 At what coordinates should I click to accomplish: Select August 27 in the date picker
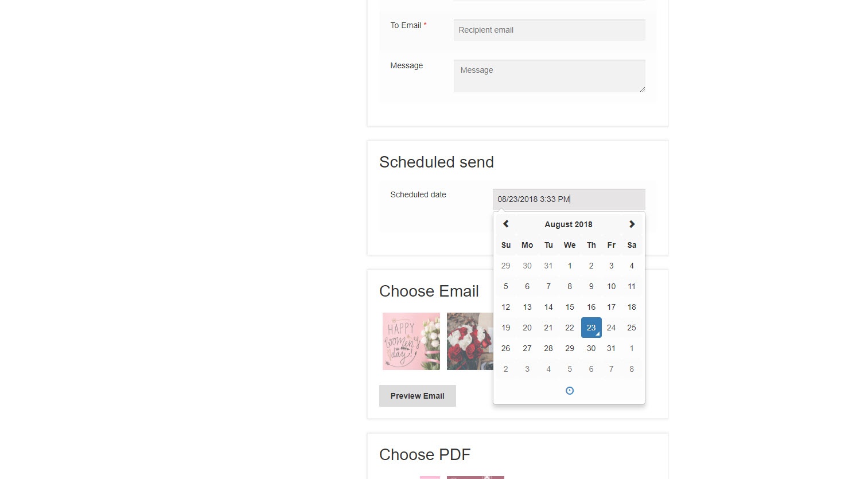coord(527,348)
